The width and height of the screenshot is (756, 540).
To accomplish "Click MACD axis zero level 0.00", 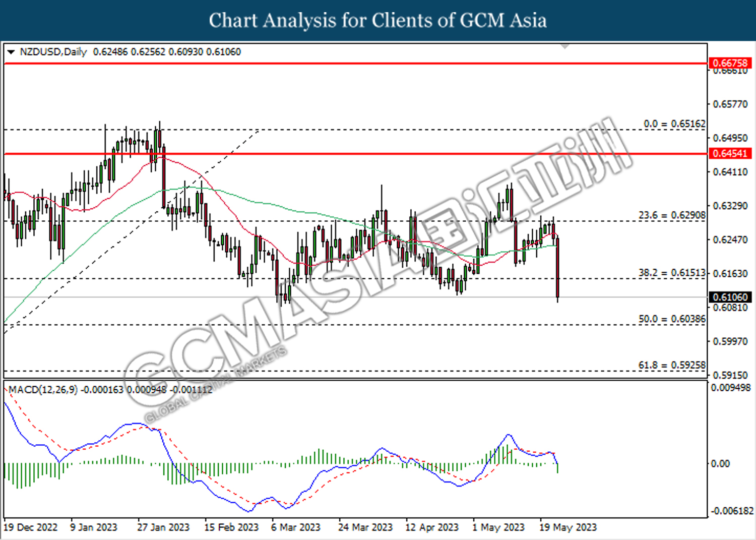I will click(x=720, y=463).
